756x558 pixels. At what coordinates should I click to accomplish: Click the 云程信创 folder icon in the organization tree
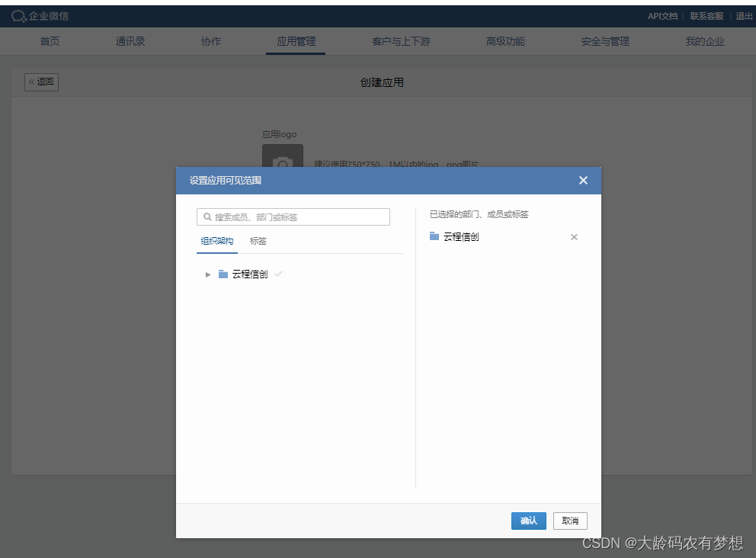pyautogui.click(x=223, y=274)
